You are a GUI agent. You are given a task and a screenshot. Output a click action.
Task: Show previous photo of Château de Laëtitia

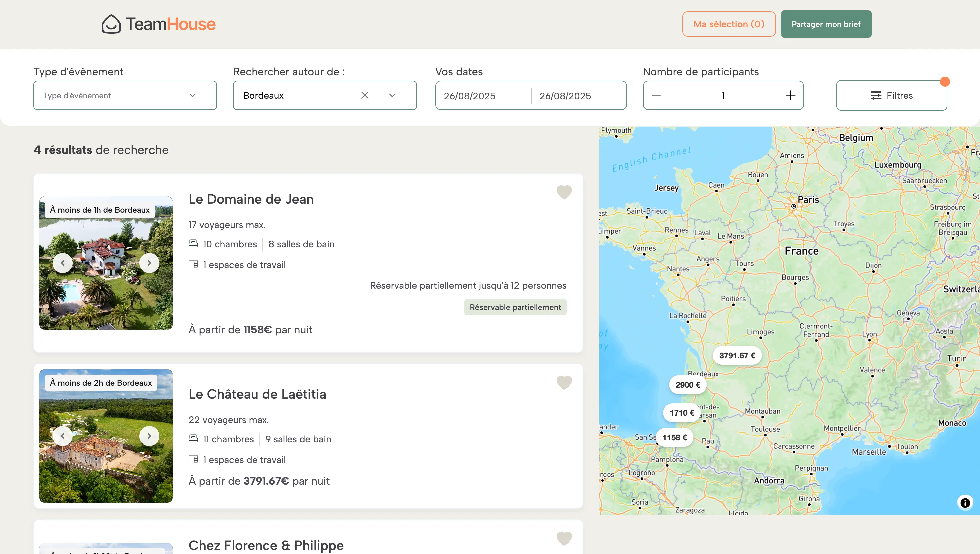pyautogui.click(x=63, y=436)
